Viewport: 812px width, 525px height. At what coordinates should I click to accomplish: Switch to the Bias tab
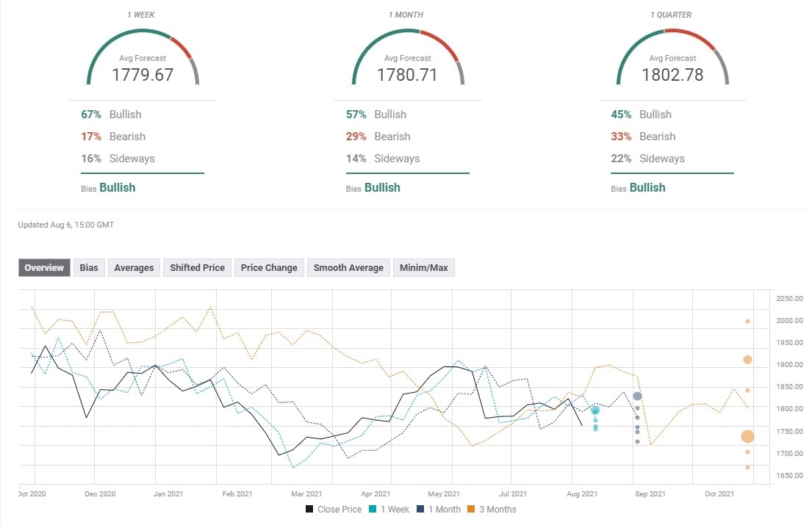[89, 267]
